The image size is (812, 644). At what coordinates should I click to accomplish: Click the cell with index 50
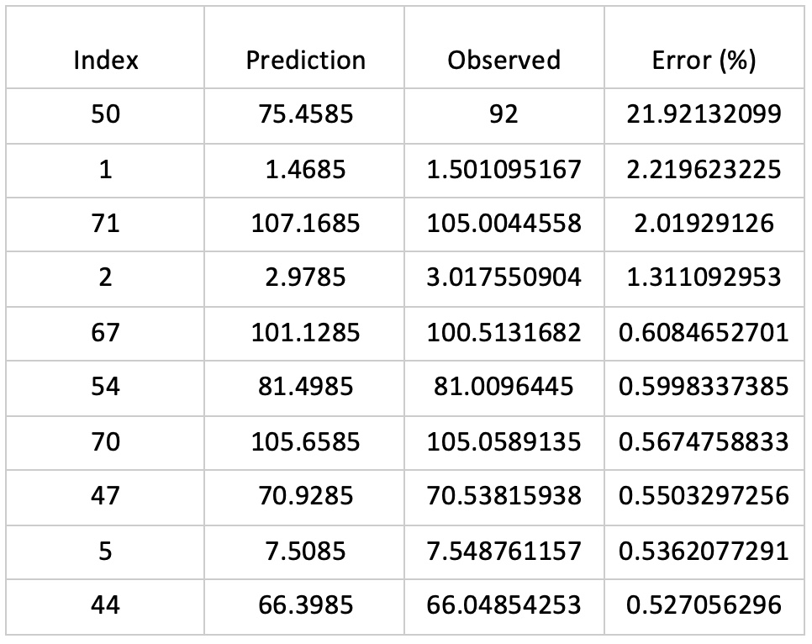(x=105, y=115)
